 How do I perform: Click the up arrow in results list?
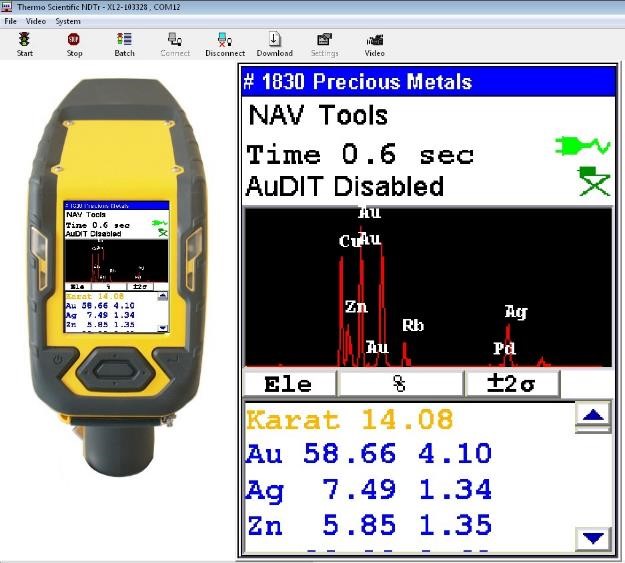click(x=594, y=416)
